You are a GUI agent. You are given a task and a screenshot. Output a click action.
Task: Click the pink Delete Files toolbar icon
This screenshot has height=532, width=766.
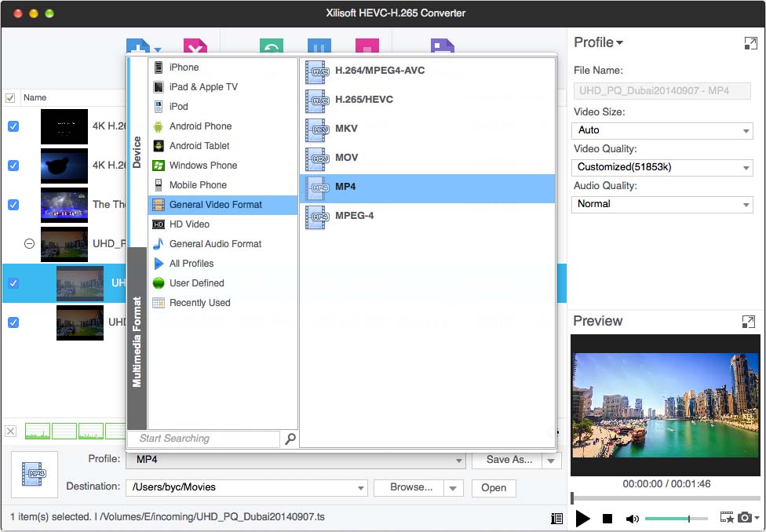(195, 46)
